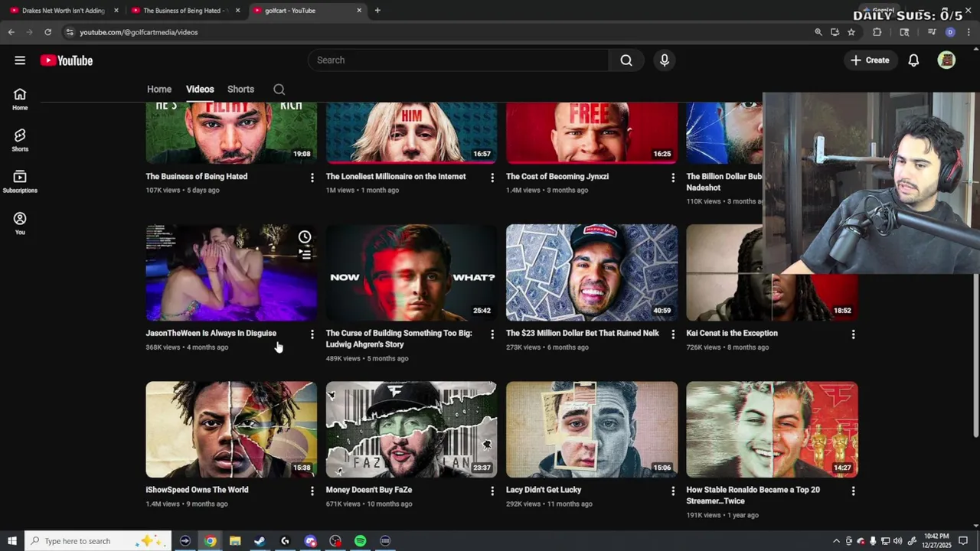
Task: Open options for the Stable Ronaldo video
Action: point(853,491)
